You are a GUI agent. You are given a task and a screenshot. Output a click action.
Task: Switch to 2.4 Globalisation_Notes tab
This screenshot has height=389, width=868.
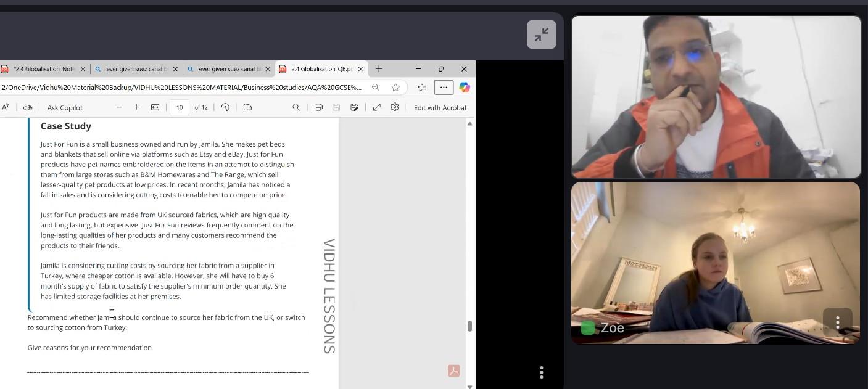pos(40,69)
